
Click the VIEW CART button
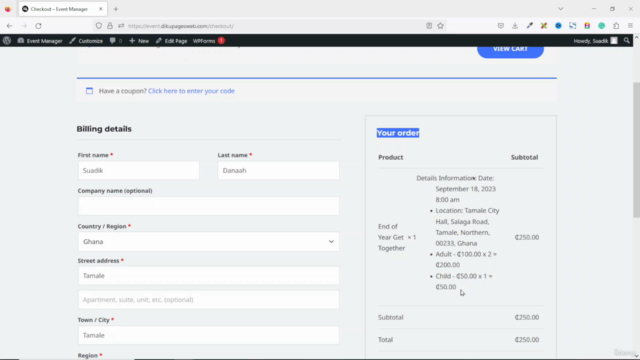click(x=510, y=51)
